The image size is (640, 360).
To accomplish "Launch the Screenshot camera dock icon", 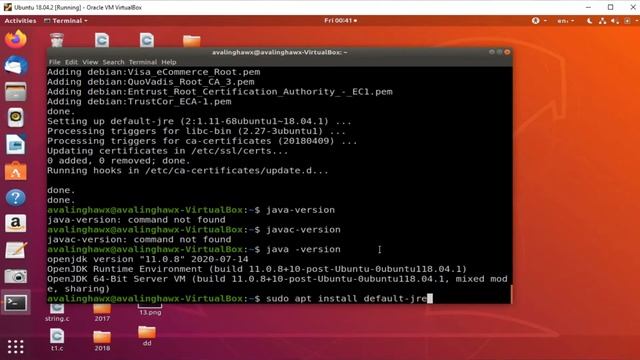I will click(x=16, y=276).
